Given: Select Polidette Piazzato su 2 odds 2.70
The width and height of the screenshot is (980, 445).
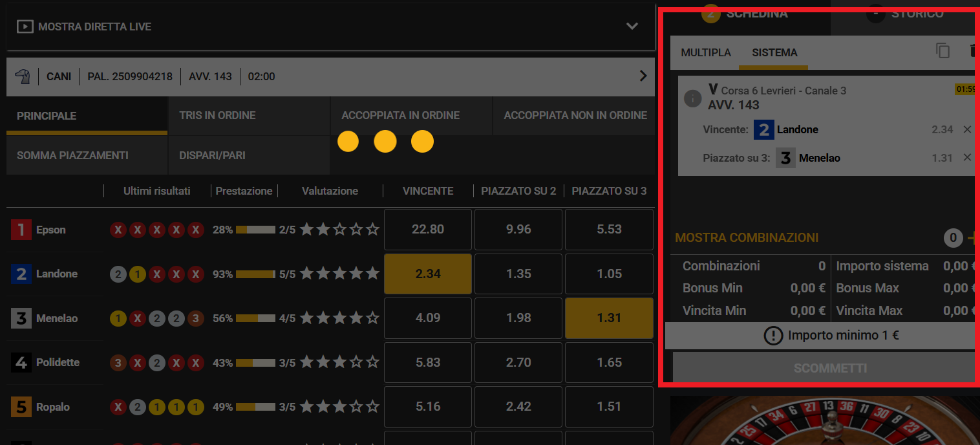Looking at the screenshot, I should coord(518,362).
